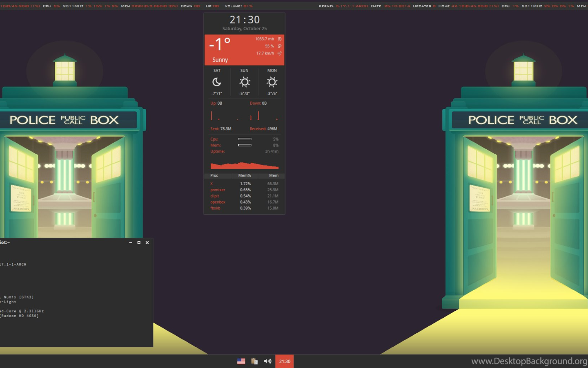Open the 21:30 clock in bottom panel
This screenshot has width=588, height=368.
coord(285,361)
